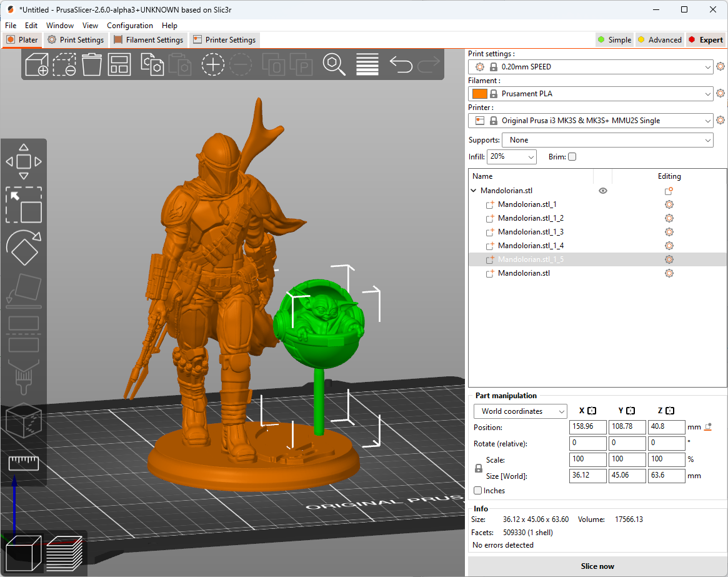Open the Filament preset dropdown
The image size is (728, 577).
591,94
